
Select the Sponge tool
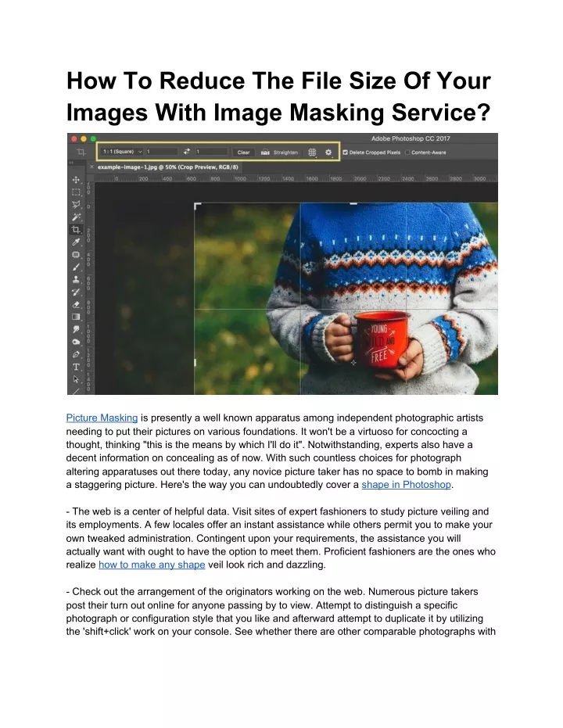[x=76, y=342]
